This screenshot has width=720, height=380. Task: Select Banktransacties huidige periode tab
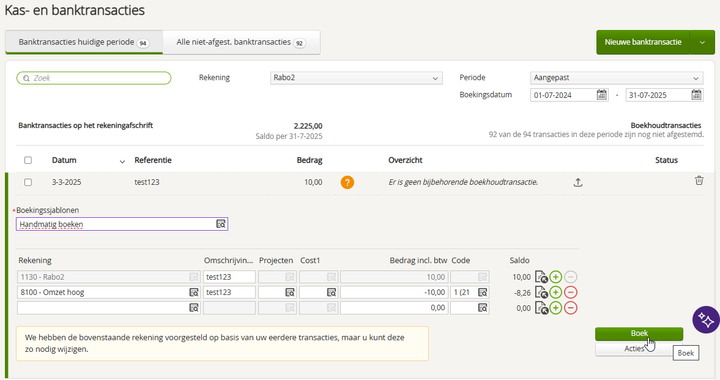point(84,42)
